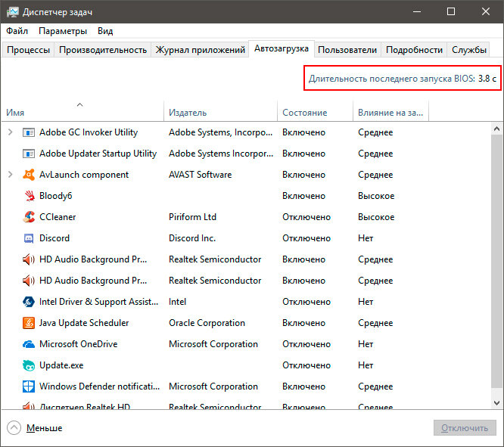Select the Microsoft OneDrive name
This screenshot has height=447, width=504.
79,344
